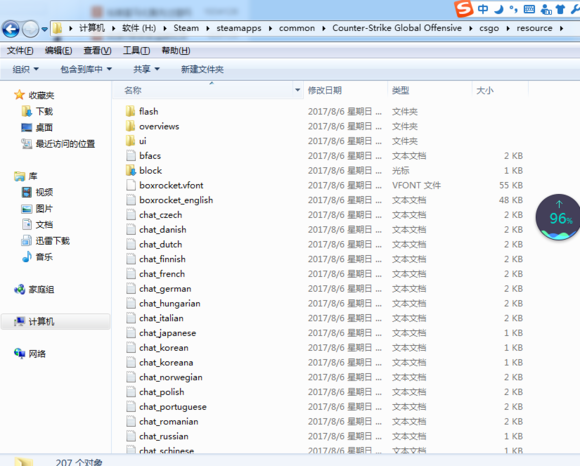580x466 pixels.
Task: Click the 名称 column filter dropdown arrow
Action: (297, 90)
